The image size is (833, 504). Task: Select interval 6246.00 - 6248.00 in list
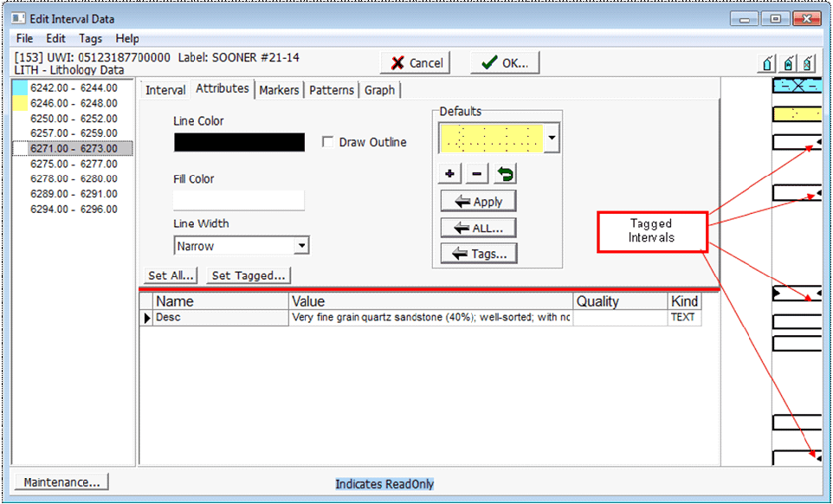click(x=74, y=103)
